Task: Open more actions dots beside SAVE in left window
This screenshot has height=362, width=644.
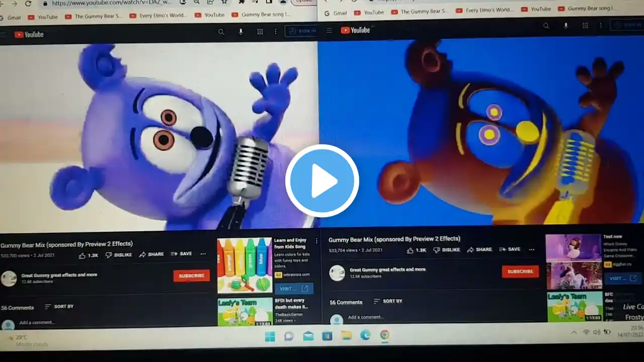Action: point(203,254)
